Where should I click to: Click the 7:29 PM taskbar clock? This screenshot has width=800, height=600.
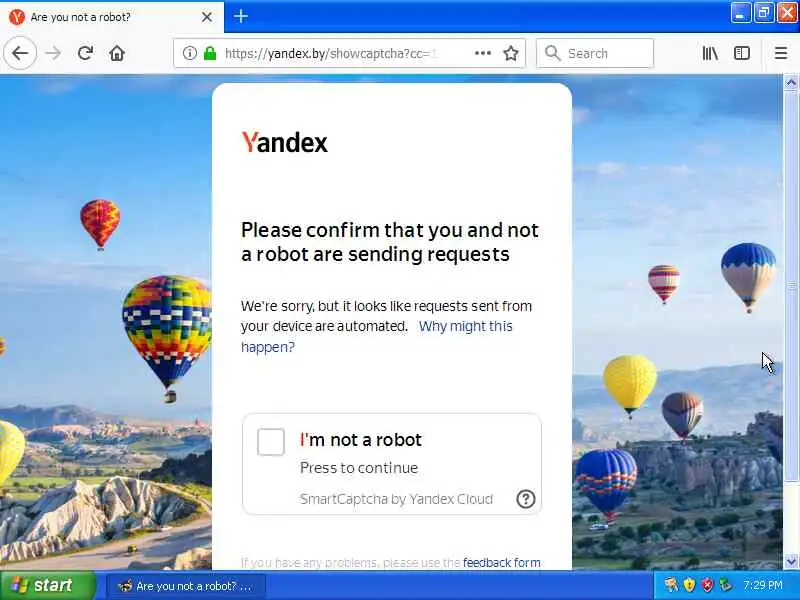(762, 585)
